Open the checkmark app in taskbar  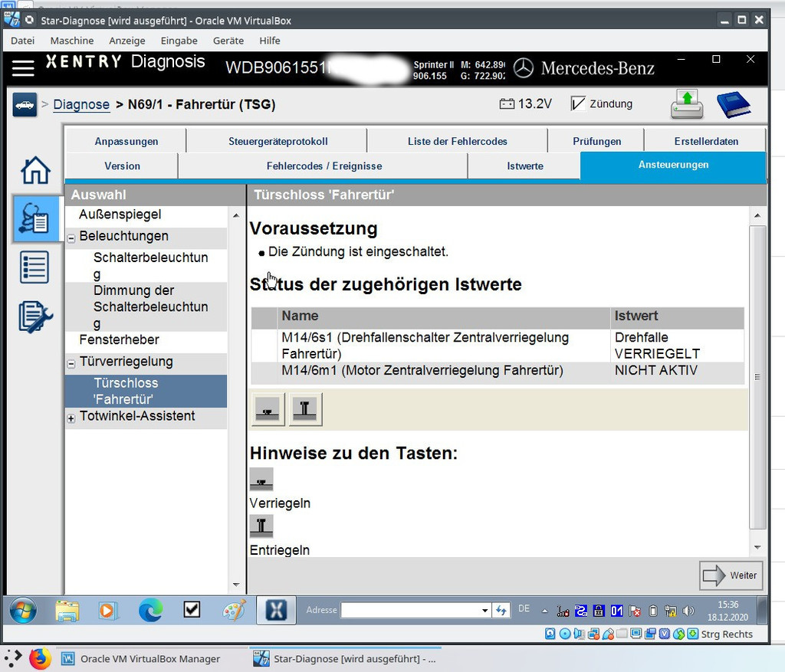click(x=192, y=609)
